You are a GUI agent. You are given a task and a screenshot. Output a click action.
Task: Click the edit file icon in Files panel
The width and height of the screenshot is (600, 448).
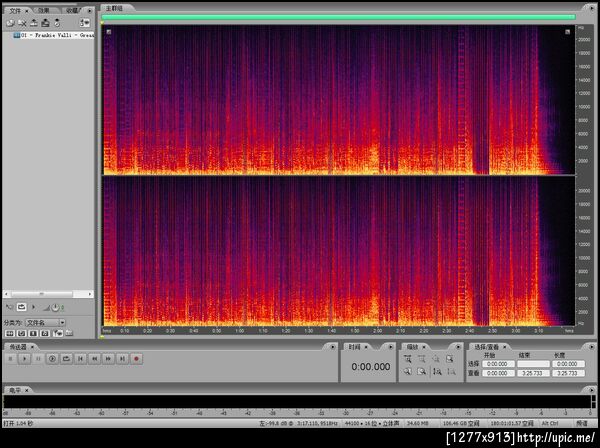click(x=46, y=23)
